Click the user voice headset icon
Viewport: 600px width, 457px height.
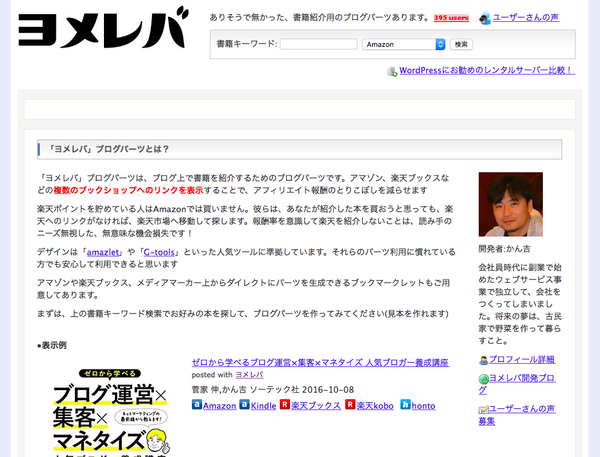pos(485,18)
